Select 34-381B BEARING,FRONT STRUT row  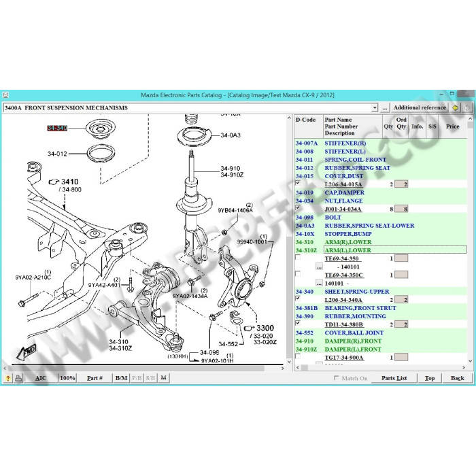(381, 308)
